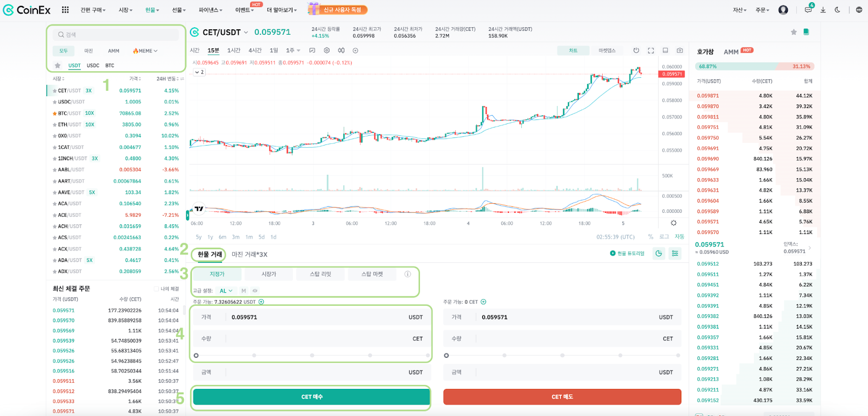Screen dimensions: 868x416
Task: Click the market search field
Action: [116, 35]
